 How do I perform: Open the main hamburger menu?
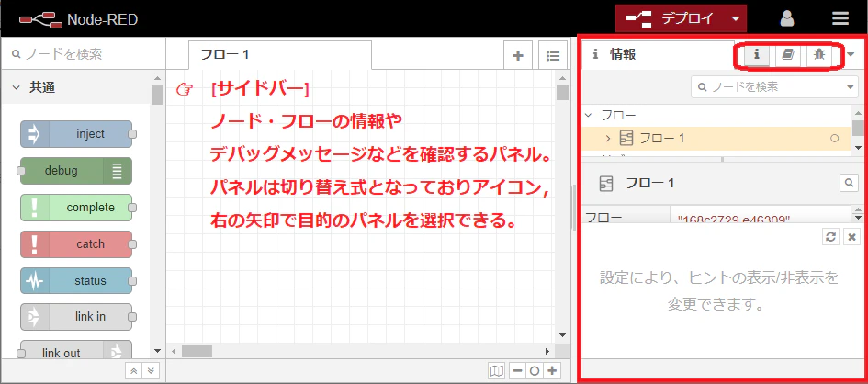tap(840, 18)
